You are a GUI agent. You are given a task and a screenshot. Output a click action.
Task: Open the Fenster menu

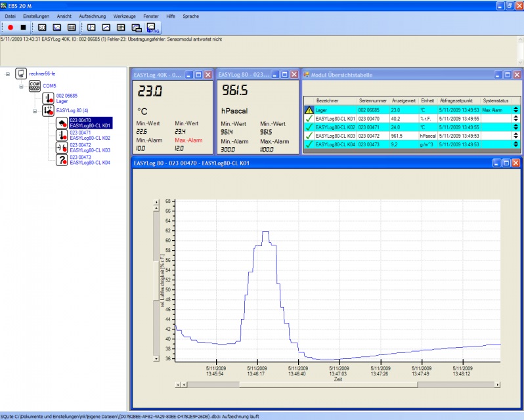tap(151, 16)
